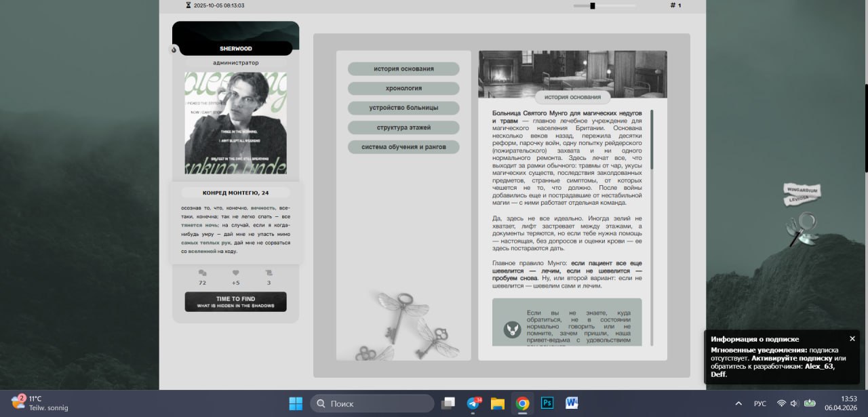Click the awards icon above 3
Screen dimensions: 868x417
coord(269,273)
